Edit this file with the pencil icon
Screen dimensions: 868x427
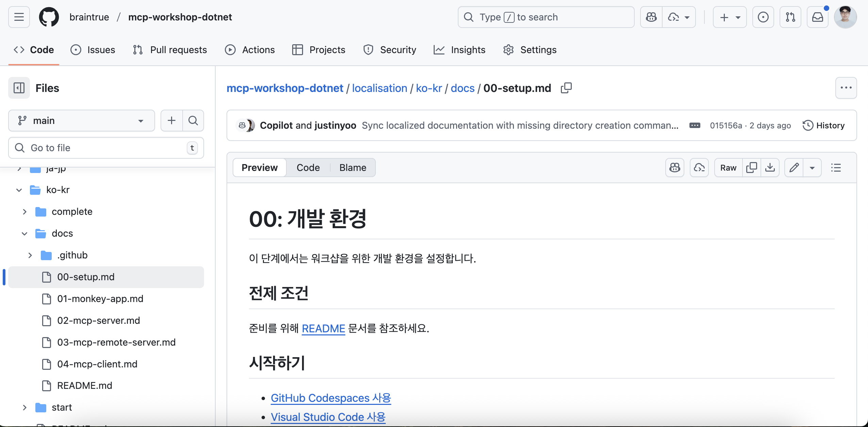point(794,168)
